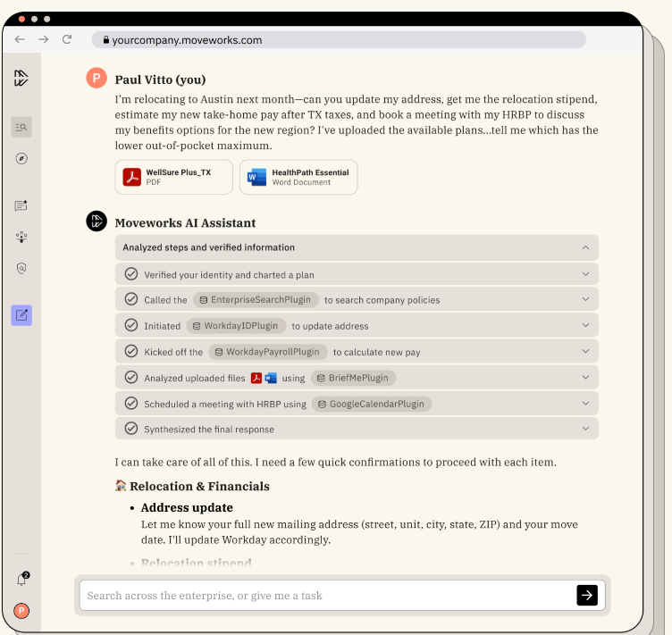Click the sparkle chat notes sidebar icon
Screen dimensions: 672x635
coord(21,205)
